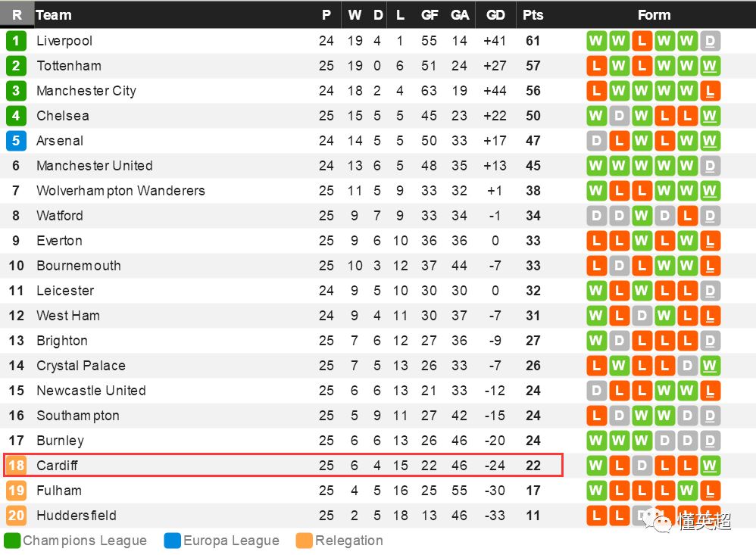Click Arsenal's blue rank 5 badge
This screenshot has height=555, width=756.
click(x=16, y=141)
